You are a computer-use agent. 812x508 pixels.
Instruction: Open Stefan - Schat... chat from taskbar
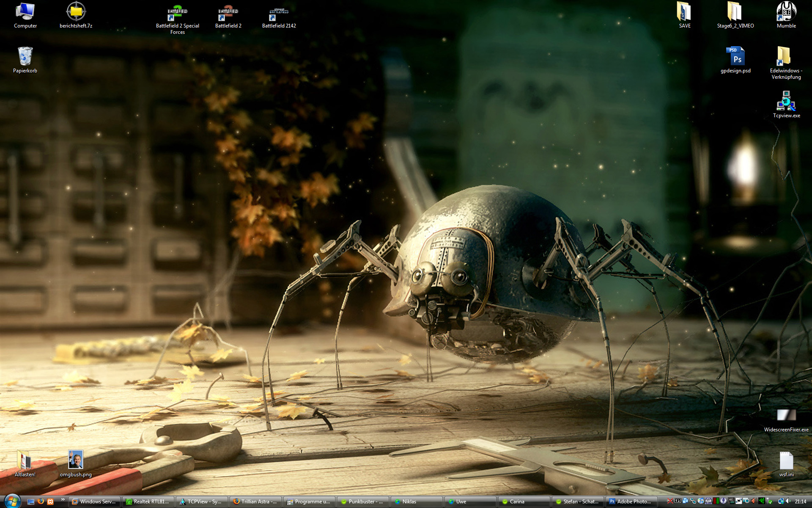pos(578,501)
